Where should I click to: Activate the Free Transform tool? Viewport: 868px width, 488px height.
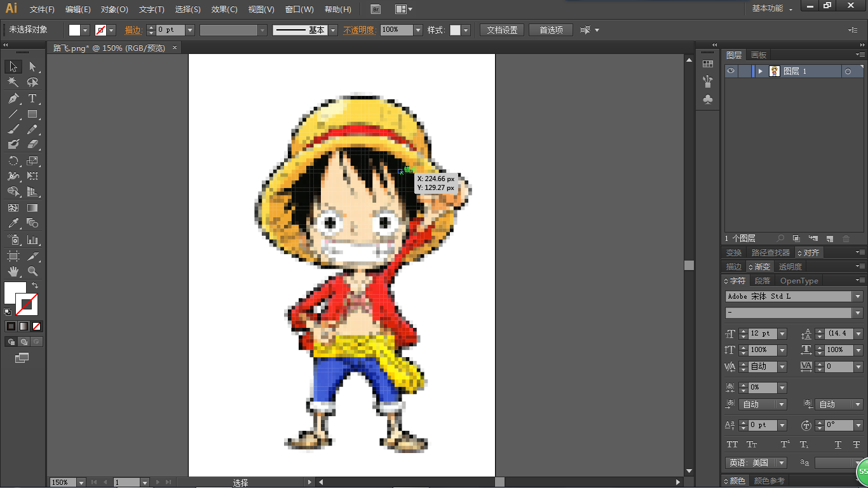click(32, 176)
